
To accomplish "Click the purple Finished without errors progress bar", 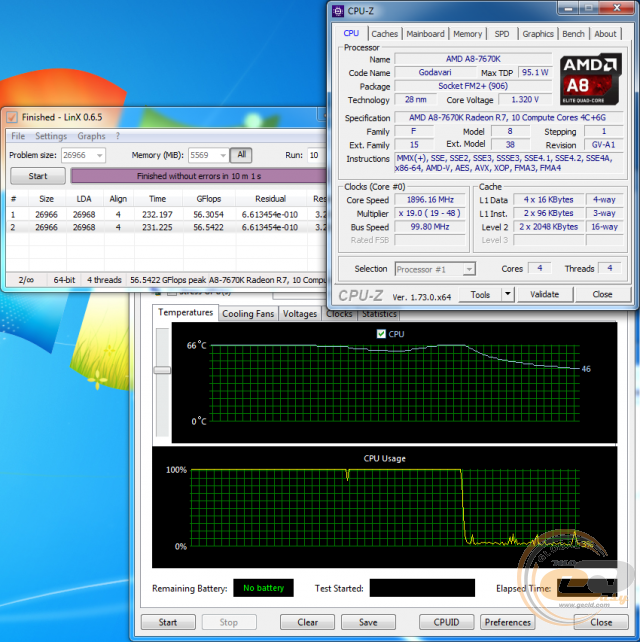I will point(199,176).
